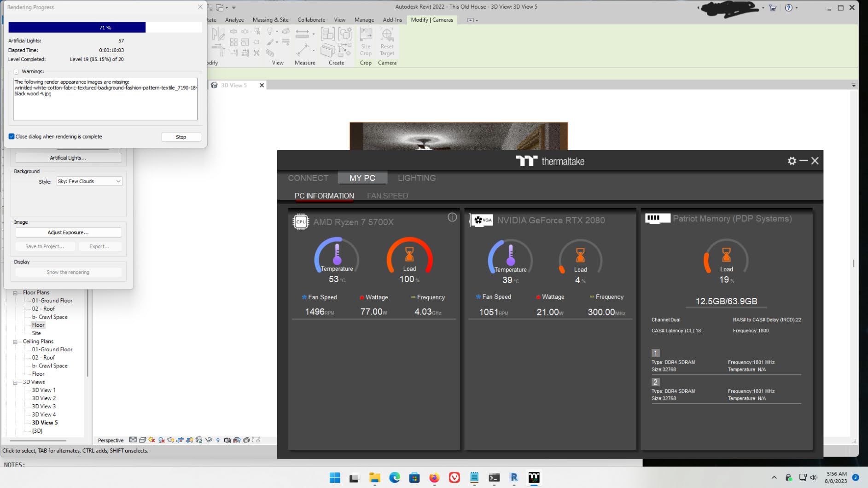Open Autodesk App Store cart icon
Viewport: 868px width, 488px height.
pyautogui.click(x=773, y=8)
